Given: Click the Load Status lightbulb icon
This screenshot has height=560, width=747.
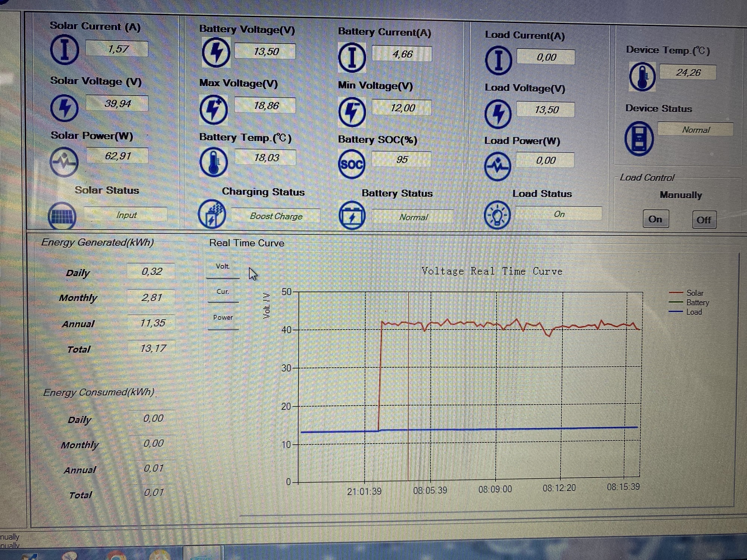Looking at the screenshot, I should (x=497, y=215).
